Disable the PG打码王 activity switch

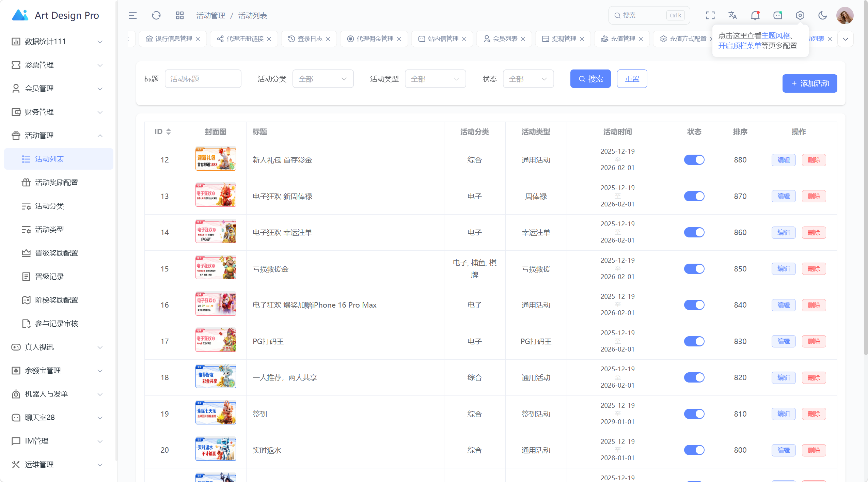coord(694,341)
